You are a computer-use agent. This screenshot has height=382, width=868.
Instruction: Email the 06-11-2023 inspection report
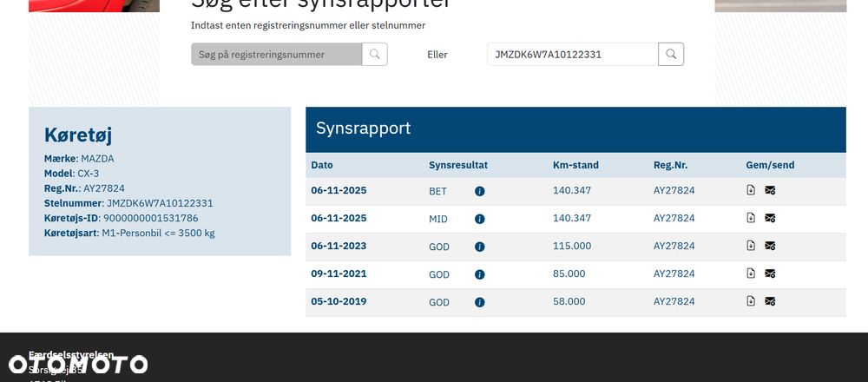coord(770,246)
